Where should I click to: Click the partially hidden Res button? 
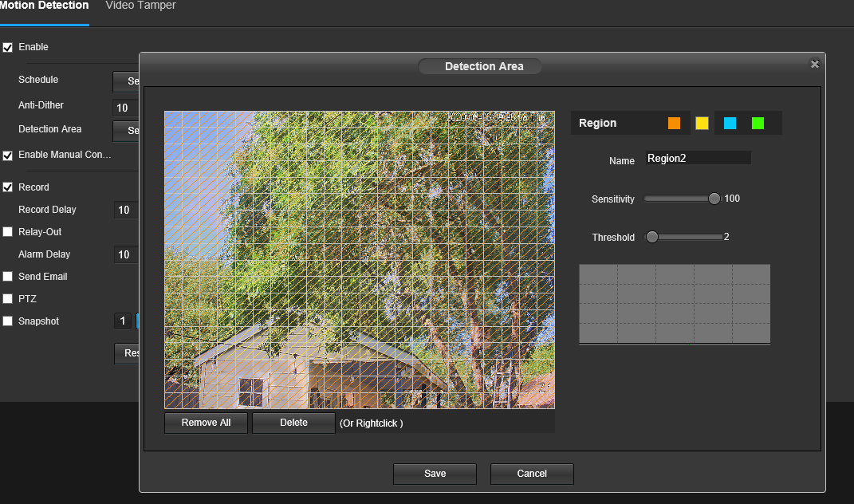tap(127, 353)
